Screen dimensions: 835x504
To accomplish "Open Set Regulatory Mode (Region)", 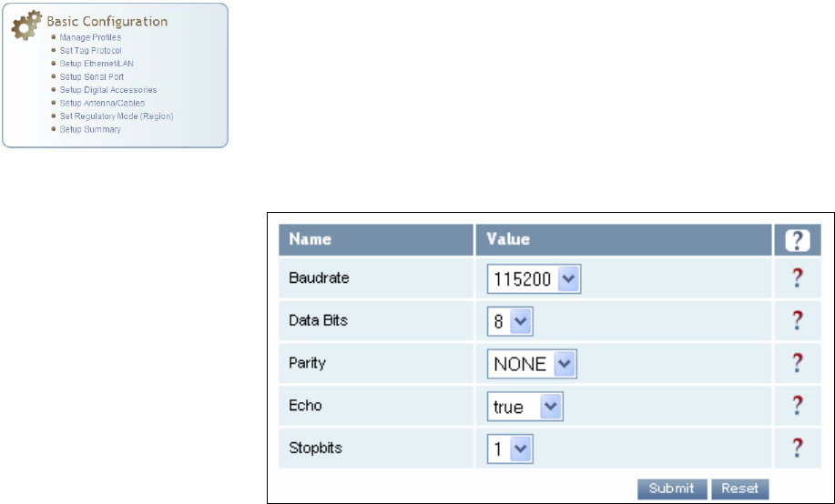I will point(116,116).
